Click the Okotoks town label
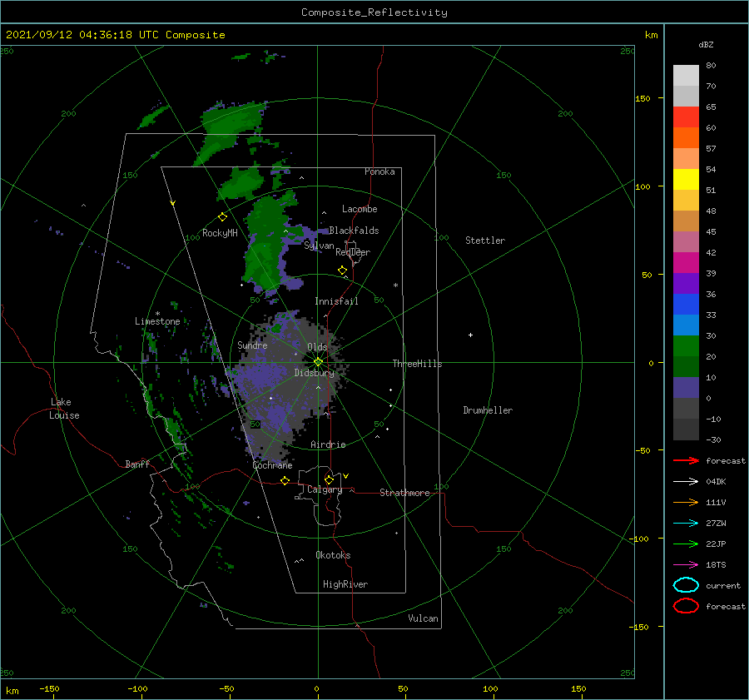This screenshot has width=749, height=700. (333, 555)
